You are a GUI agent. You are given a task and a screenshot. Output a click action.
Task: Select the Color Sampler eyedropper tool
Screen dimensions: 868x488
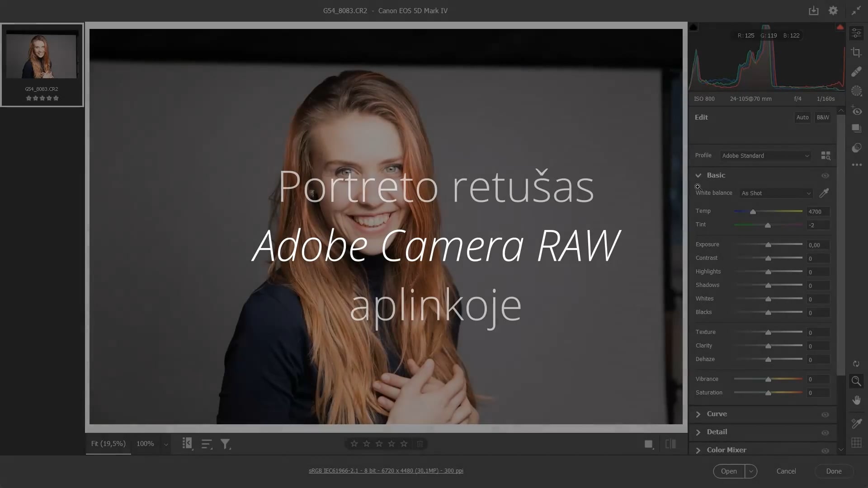coord(856,423)
